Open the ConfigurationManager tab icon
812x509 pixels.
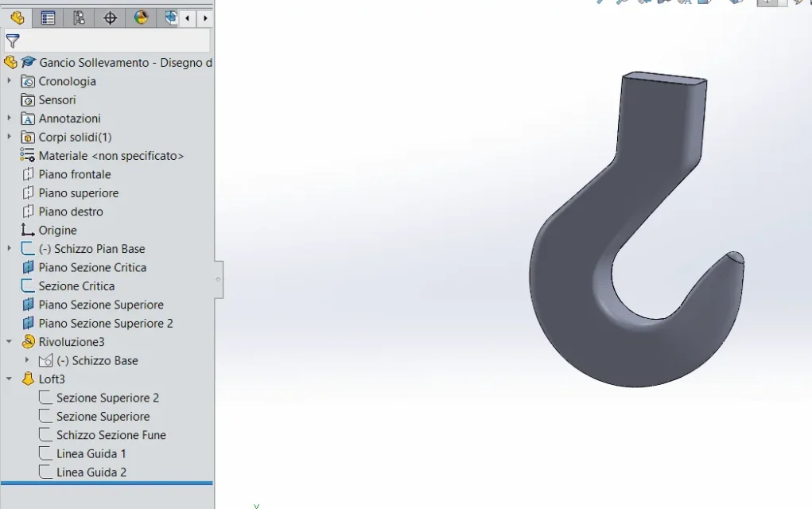pos(79,18)
